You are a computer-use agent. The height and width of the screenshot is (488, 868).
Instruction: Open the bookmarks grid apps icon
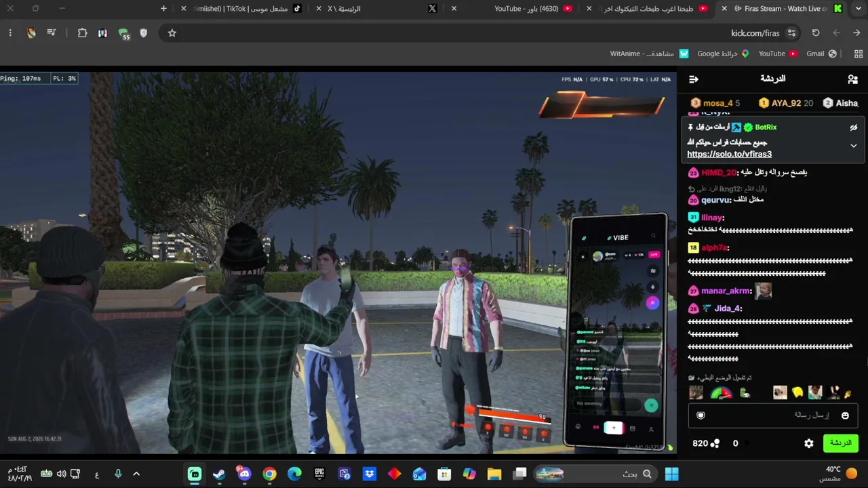(x=859, y=54)
